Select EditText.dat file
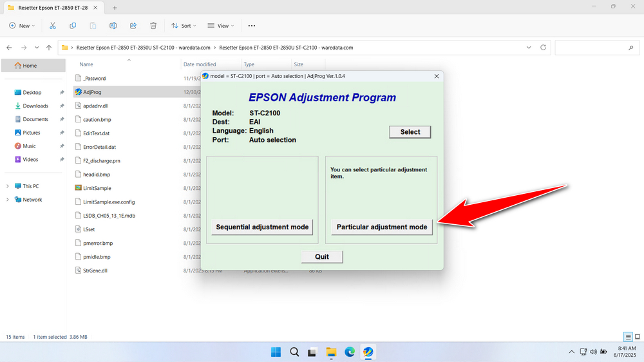Image resolution: width=644 pixels, height=362 pixels. pyautogui.click(x=96, y=133)
